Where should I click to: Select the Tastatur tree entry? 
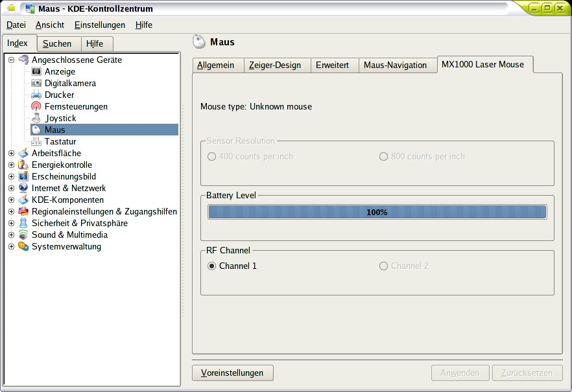pyautogui.click(x=60, y=141)
